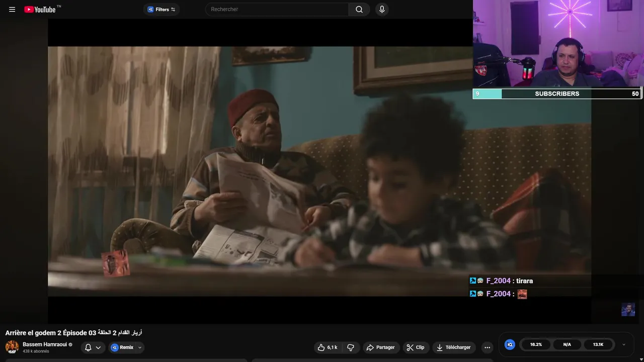Download the video with Télécharger

click(x=454, y=347)
